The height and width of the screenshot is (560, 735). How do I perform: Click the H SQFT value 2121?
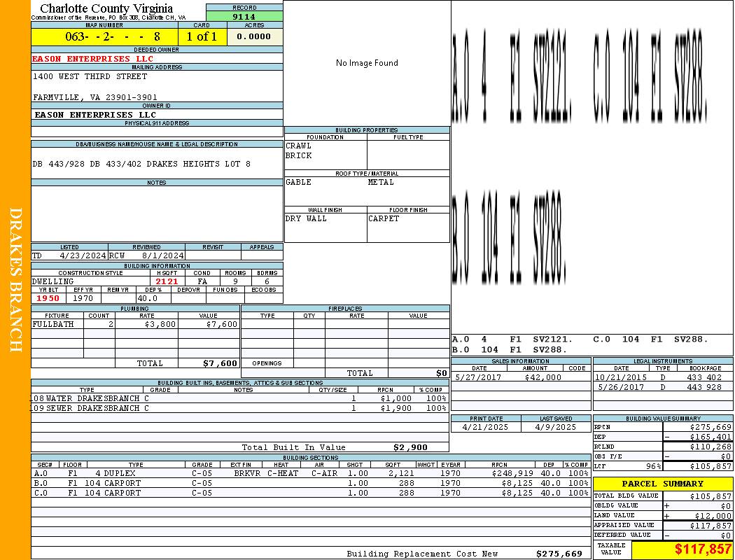[167, 281]
